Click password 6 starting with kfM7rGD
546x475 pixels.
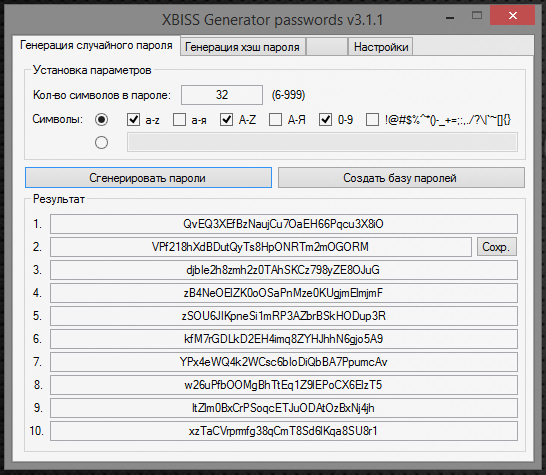coord(284,339)
